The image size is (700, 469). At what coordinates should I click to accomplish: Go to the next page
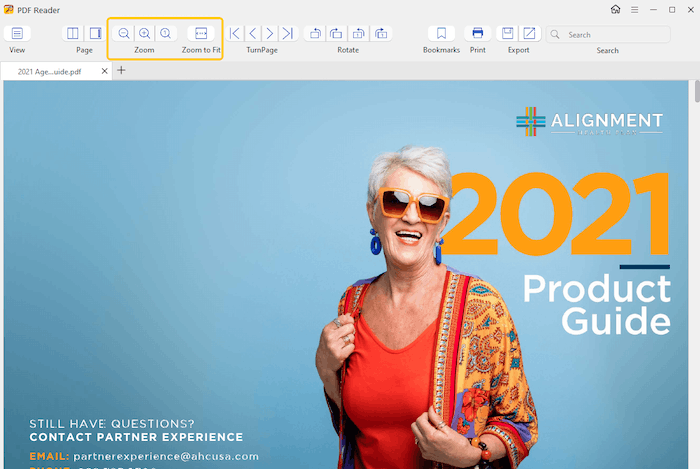pos(270,33)
